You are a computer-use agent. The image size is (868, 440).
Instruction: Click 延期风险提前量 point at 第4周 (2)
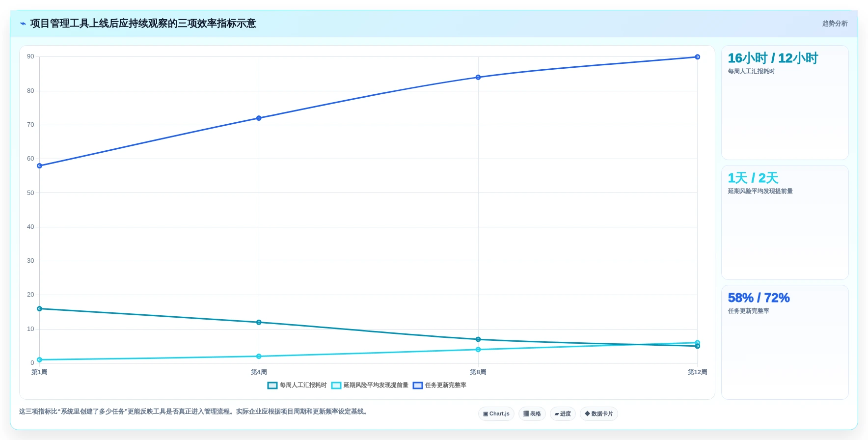coord(259,357)
